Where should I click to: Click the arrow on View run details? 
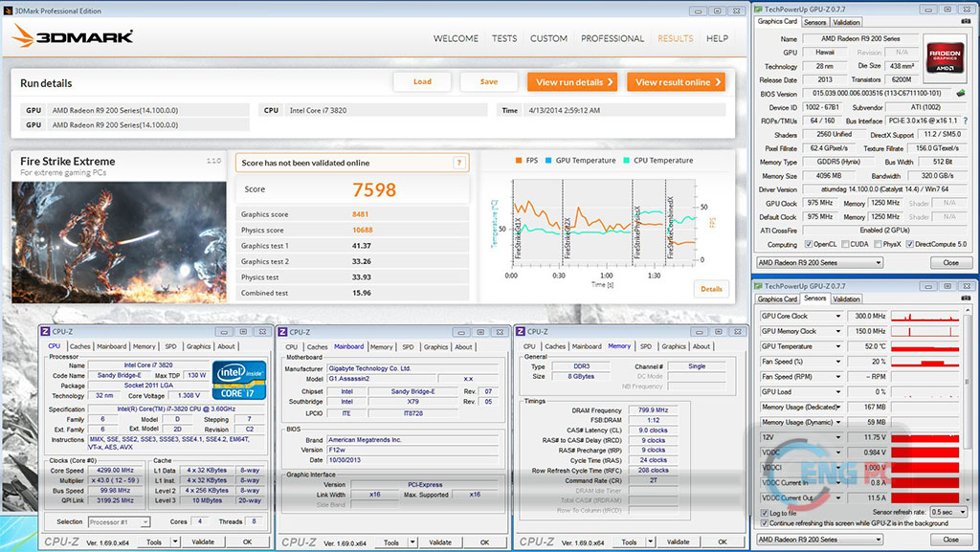(x=610, y=82)
